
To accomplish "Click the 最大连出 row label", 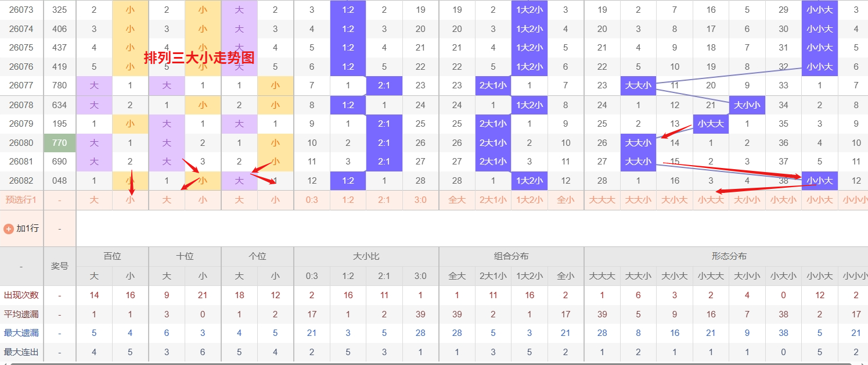I will (x=21, y=352).
